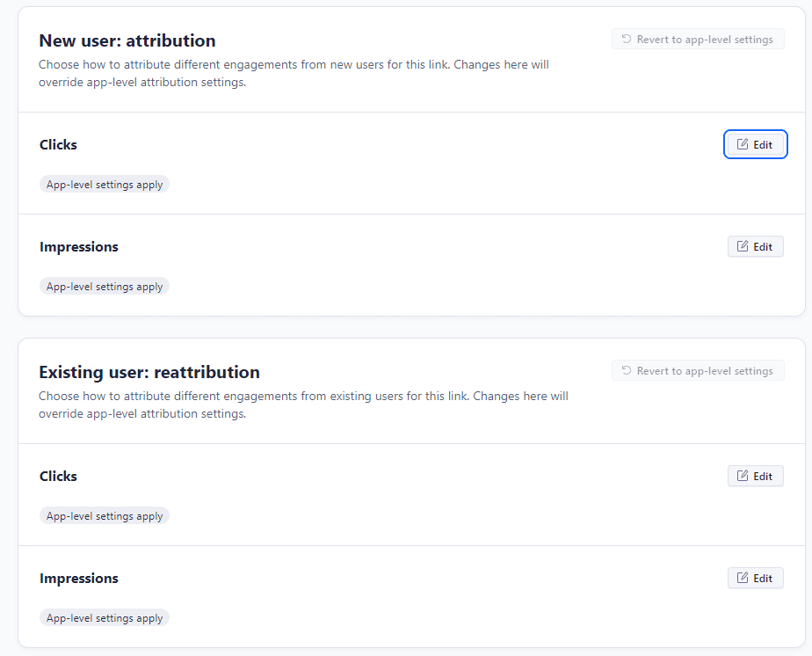Screen dimensions: 812x656
Task: Click the Impressions label in New user attribution
Action: point(79,247)
